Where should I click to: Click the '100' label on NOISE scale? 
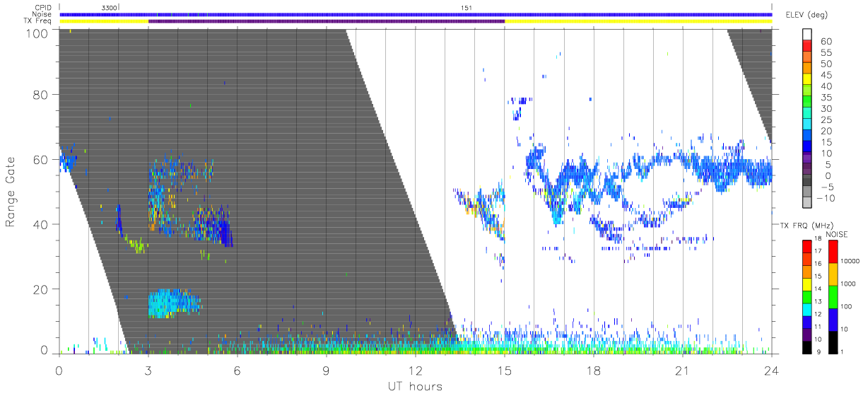846,306
